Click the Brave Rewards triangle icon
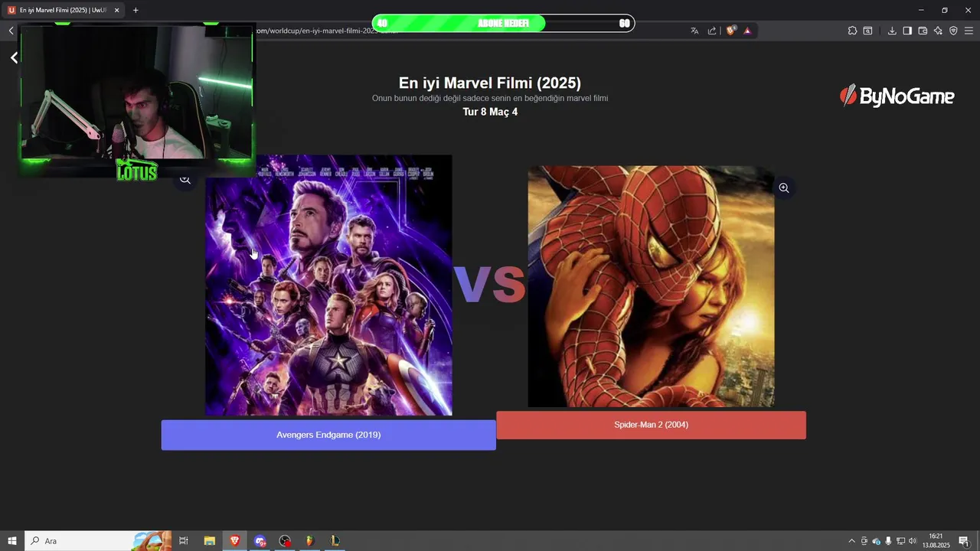This screenshot has width=980, height=551. pyautogui.click(x=747, y=31)
